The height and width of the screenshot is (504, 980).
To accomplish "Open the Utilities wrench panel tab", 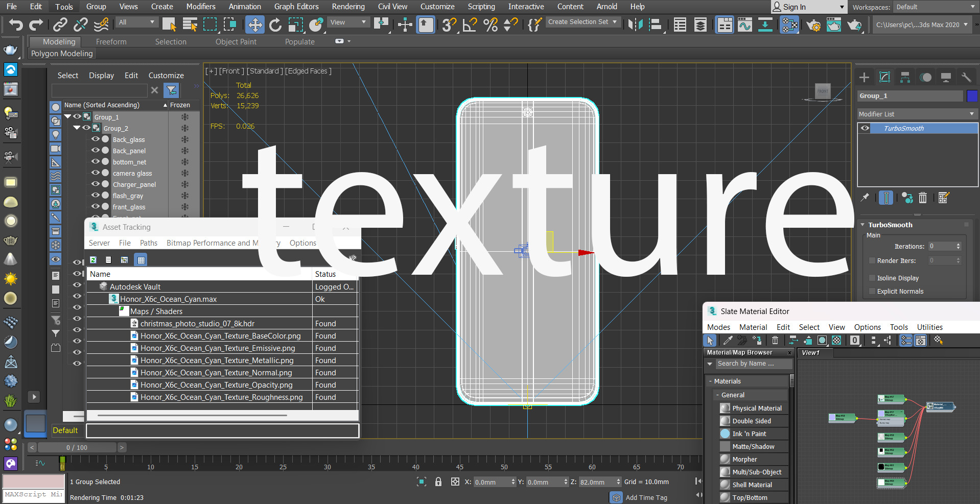I will tap(966, 77).
